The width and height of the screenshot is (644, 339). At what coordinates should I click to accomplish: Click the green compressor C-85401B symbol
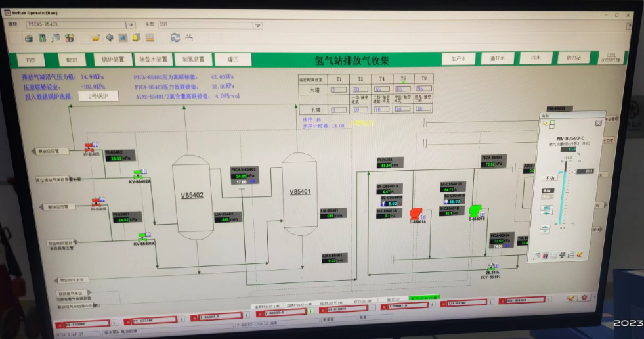click(x=475, y=210)
